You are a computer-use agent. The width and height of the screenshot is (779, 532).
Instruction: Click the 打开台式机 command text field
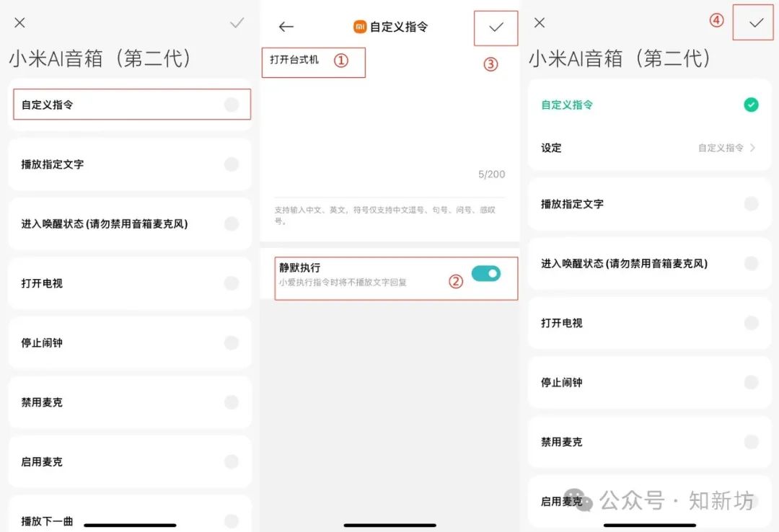[294, 60]
